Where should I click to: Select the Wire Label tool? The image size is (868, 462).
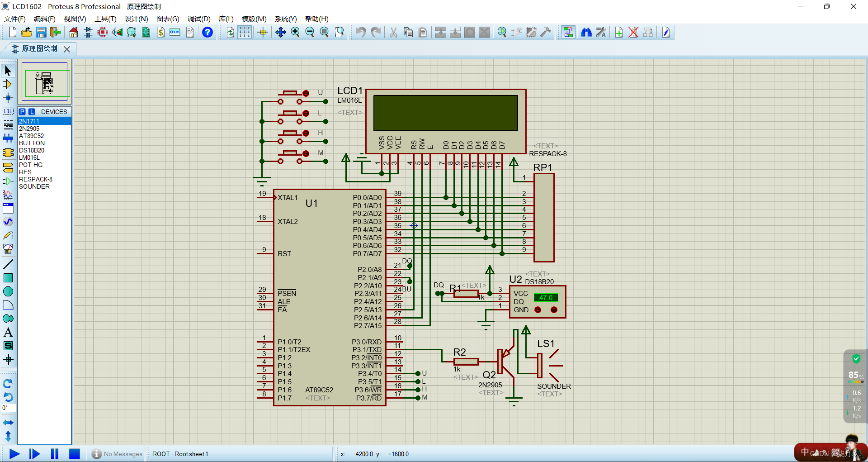(x=8, y=111)
